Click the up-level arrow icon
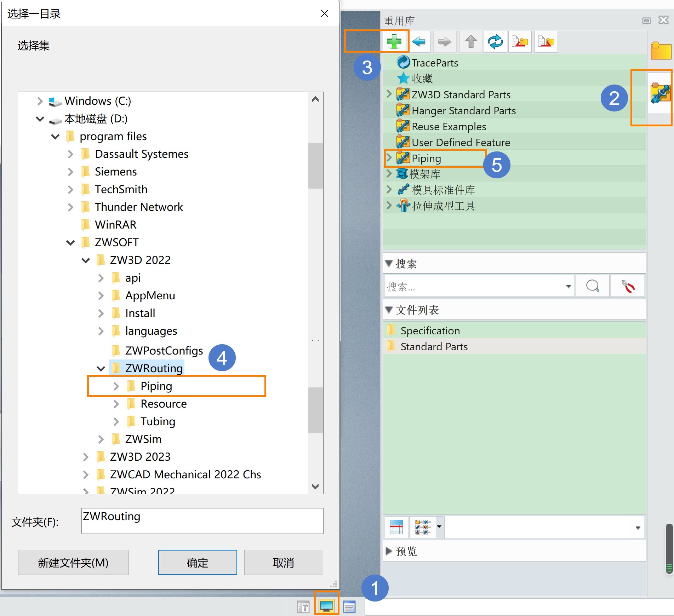Screen dimensions: 674x616 coord(471,42)
